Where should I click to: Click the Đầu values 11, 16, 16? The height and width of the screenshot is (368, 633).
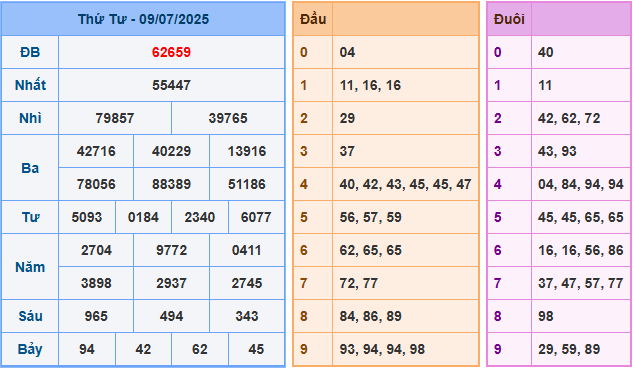[370, 85]
